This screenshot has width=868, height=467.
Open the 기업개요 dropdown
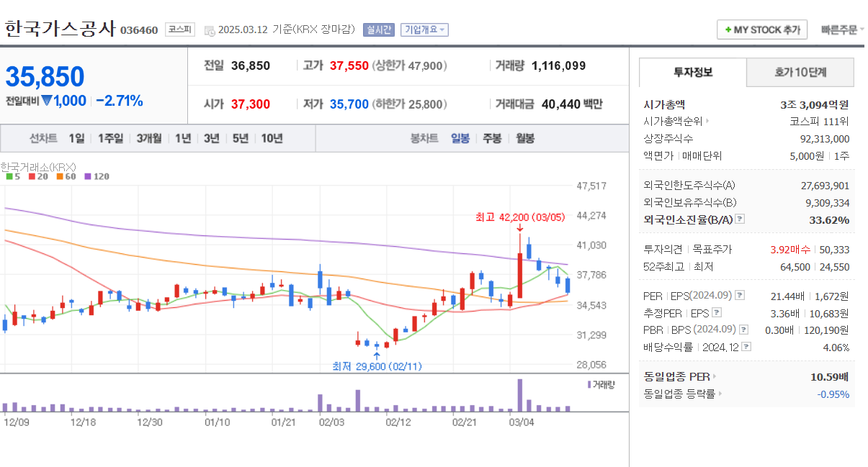[424, 30]
